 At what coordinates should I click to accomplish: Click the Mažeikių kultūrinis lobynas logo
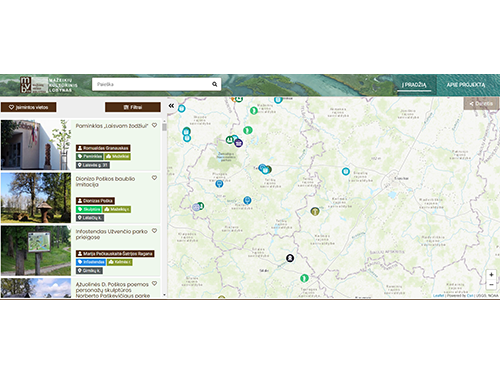pos(49,85)
